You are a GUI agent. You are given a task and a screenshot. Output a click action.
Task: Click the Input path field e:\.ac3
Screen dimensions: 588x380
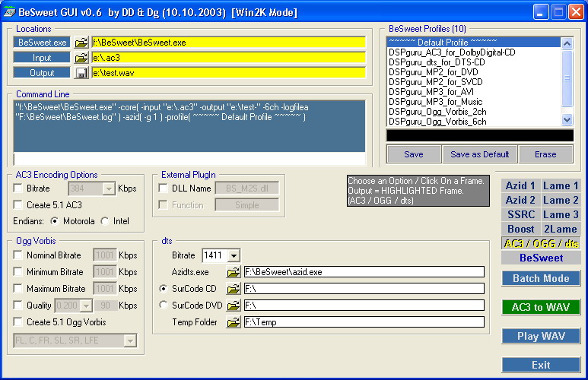point(228,58)
